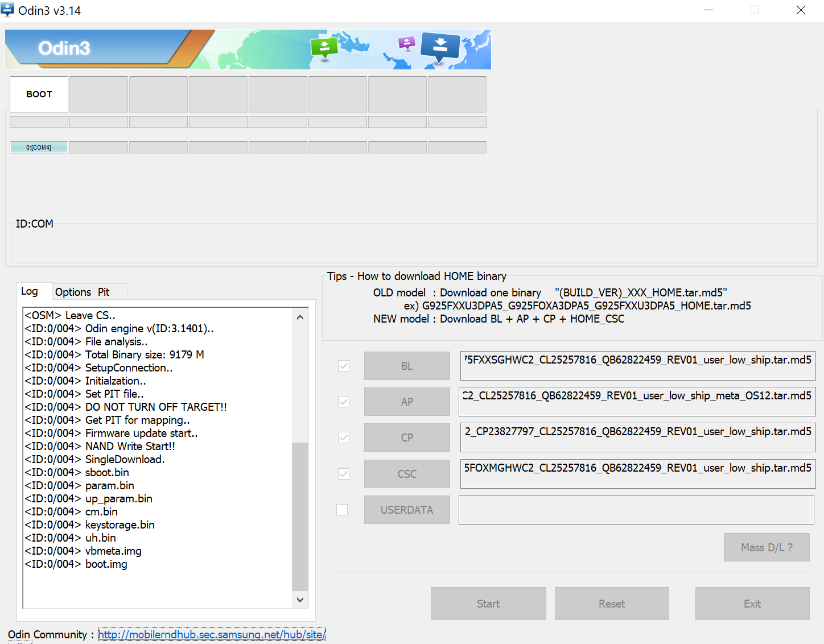Click the BOOT status box
The image size is (824, 644).
tap(39, 94)
